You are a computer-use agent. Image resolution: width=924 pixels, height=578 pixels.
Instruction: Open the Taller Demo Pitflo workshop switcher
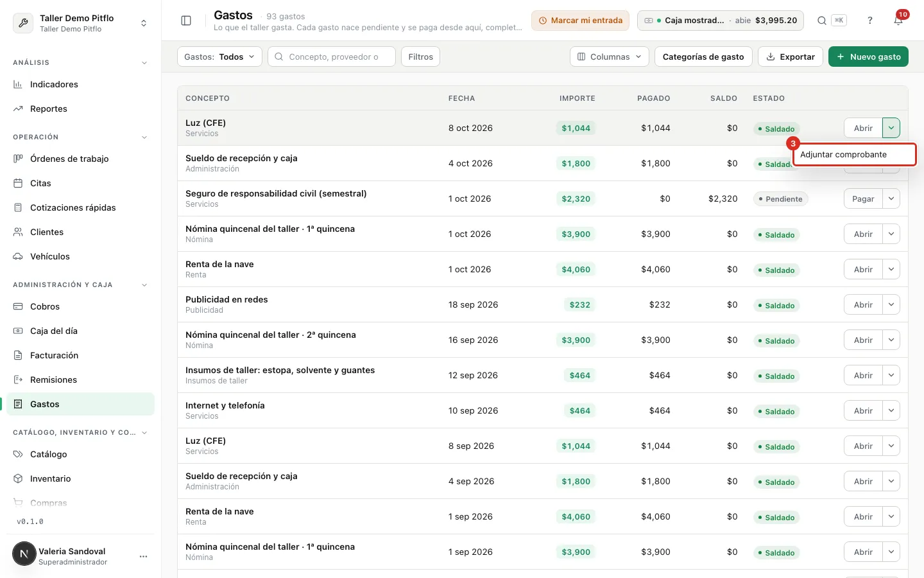pos(80,23)
